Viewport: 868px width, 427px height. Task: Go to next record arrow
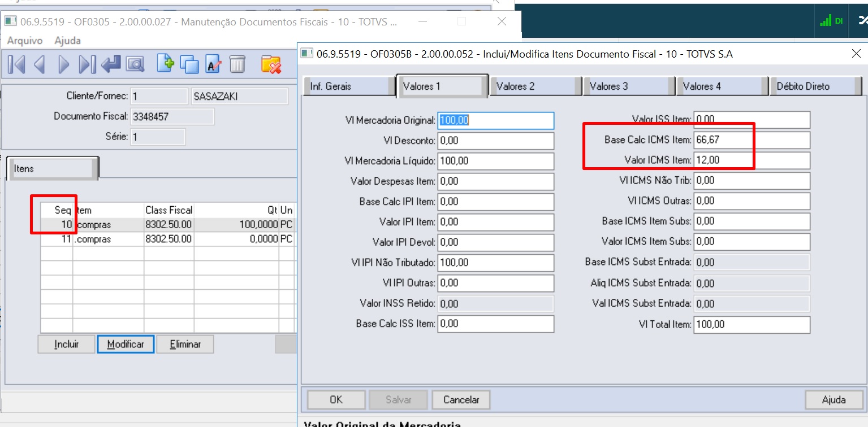[x=63, y=64]
